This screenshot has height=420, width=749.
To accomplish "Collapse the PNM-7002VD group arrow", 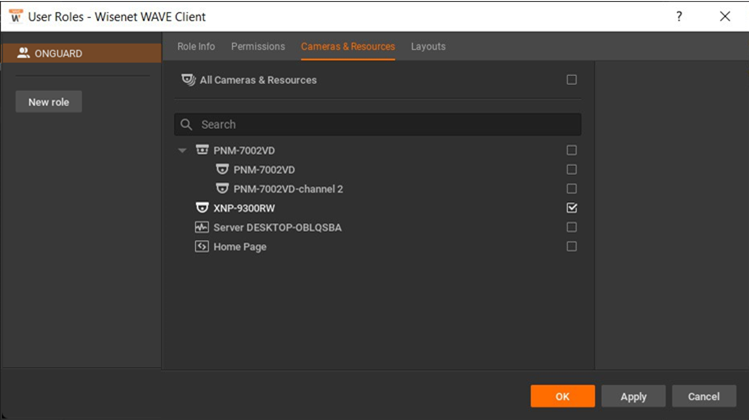I will [182, 151].
